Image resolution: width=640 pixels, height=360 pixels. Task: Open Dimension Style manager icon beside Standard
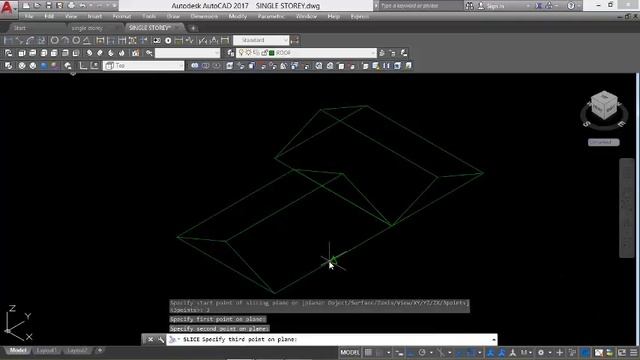[295, 40]
